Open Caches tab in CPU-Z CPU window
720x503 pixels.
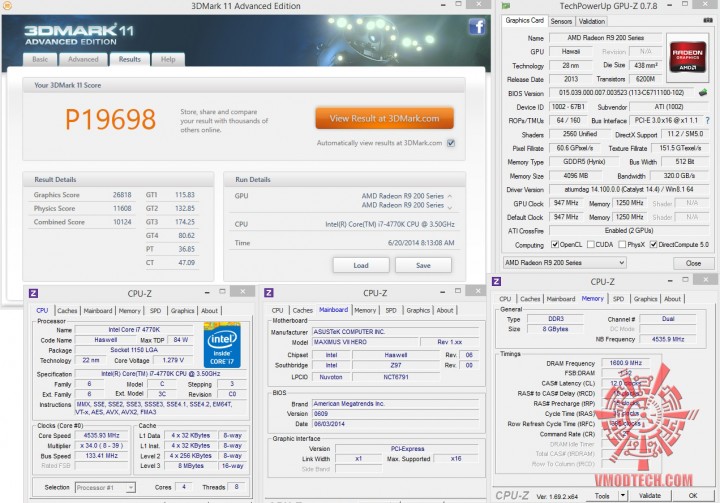(x=67, y=311)
